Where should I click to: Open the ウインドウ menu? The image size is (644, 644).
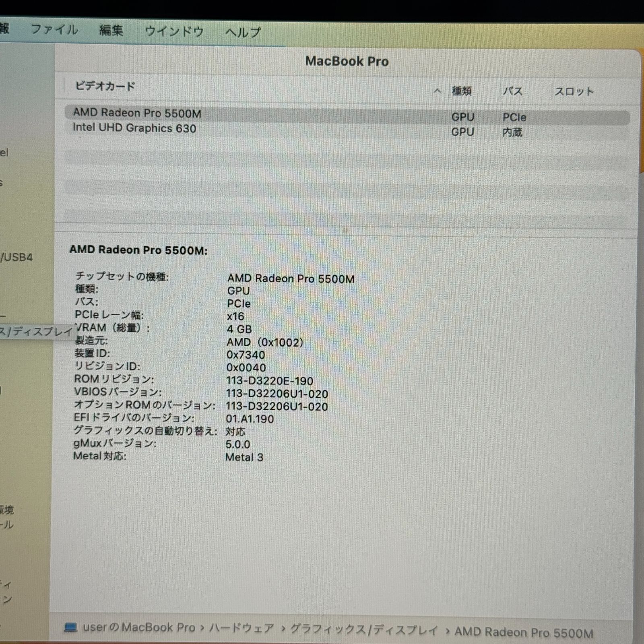tap(174, 31)
